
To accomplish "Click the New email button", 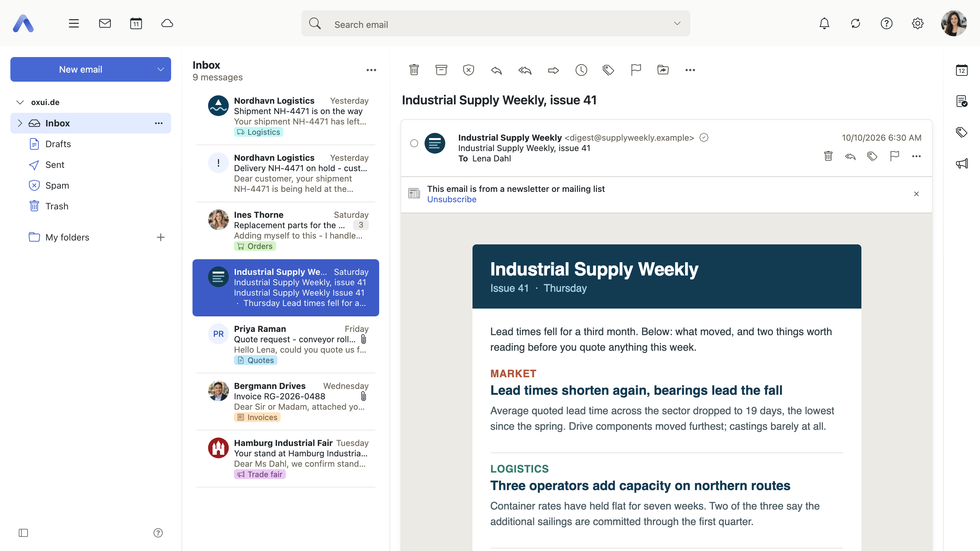I will [x=81, y=70].
